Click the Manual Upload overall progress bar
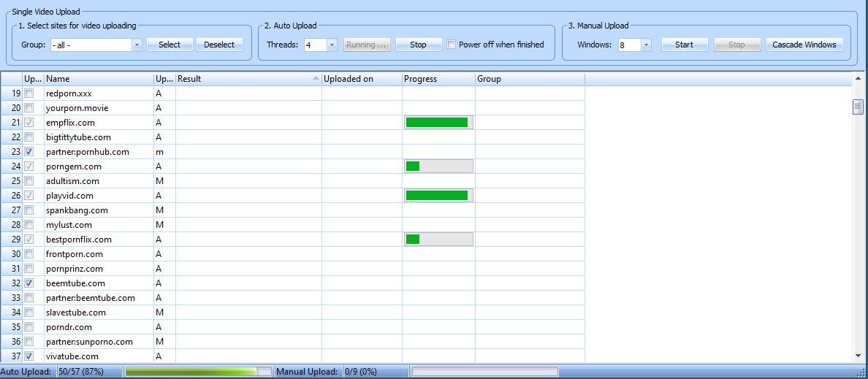 (485, 371)
